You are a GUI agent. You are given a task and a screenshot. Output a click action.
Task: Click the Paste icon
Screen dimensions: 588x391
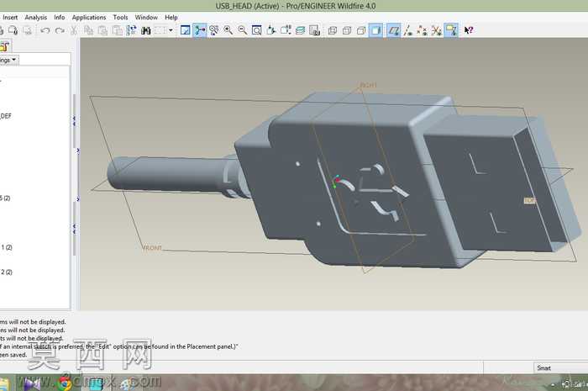click(102, 30)
